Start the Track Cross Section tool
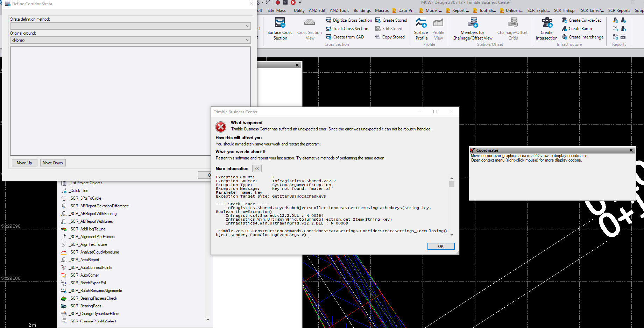 click(x=347, y=29)
